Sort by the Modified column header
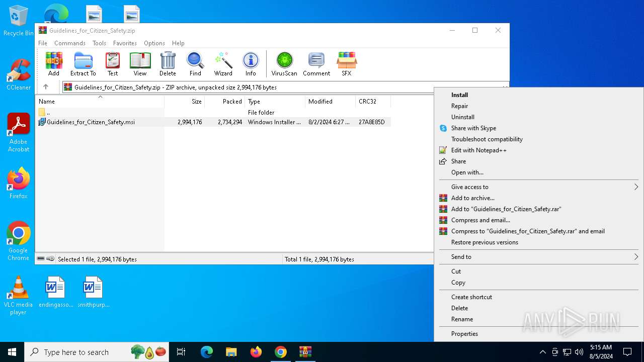Viewport: 644px width, 362px height. 331,102
